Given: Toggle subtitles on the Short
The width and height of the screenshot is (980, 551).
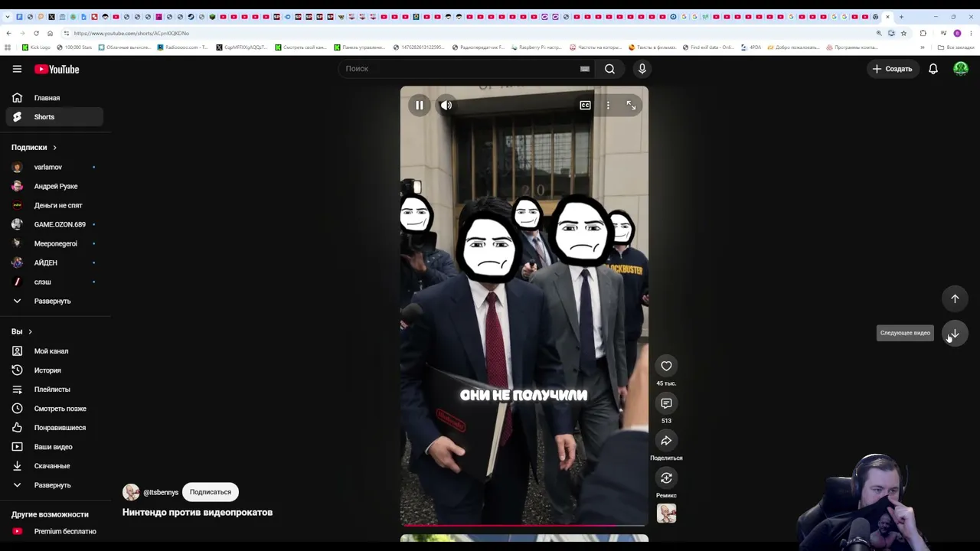Looking at the screenshot, I should point(585,105).
